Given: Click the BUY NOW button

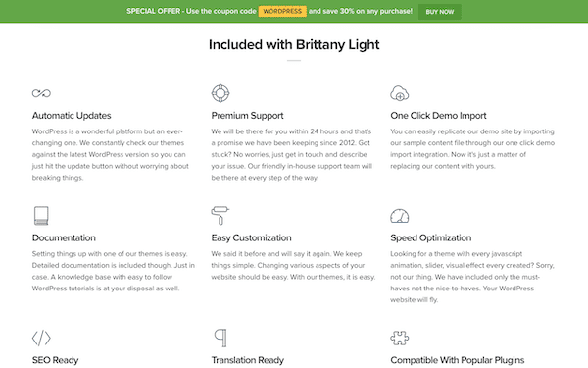Looking at the screenshot, I should click(439, 12).
